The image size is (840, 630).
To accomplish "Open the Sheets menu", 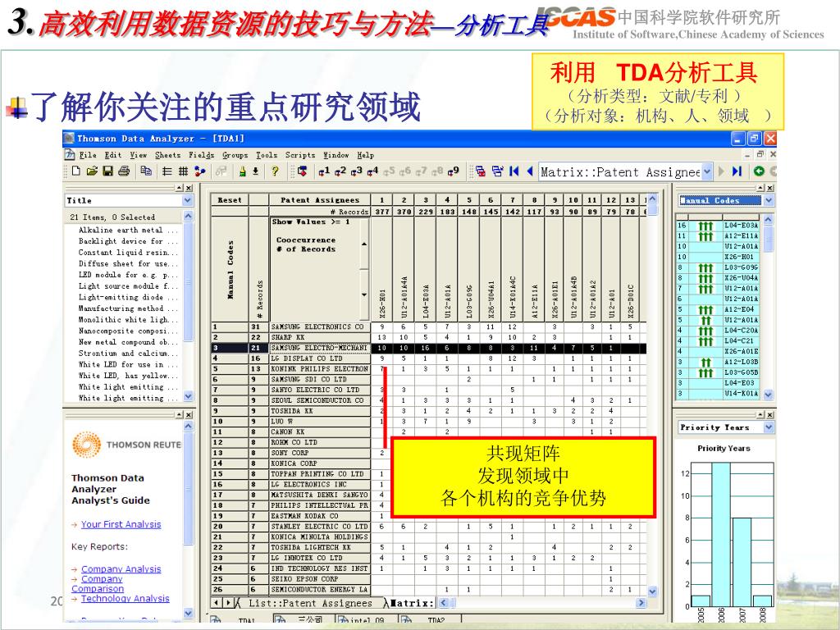I will [x=167, y=155].
